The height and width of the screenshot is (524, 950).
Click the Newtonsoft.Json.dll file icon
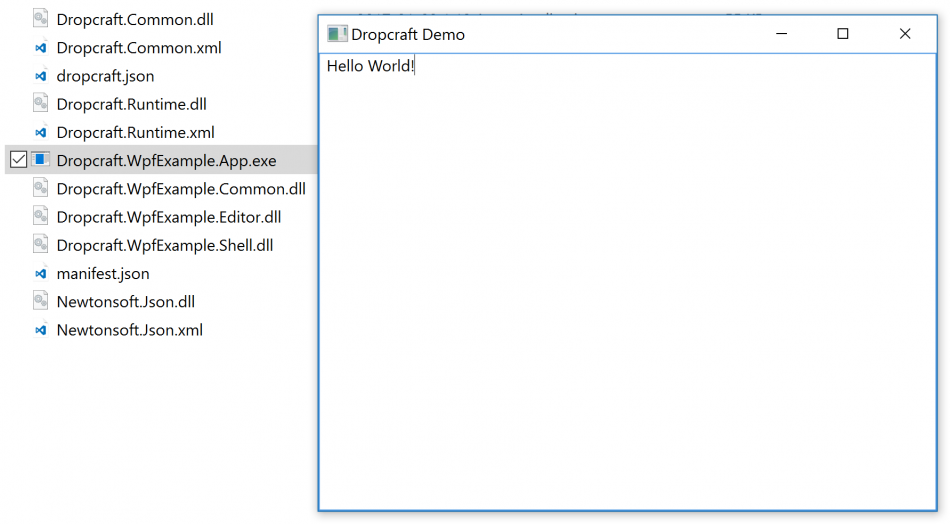click(x=41, y=301)
